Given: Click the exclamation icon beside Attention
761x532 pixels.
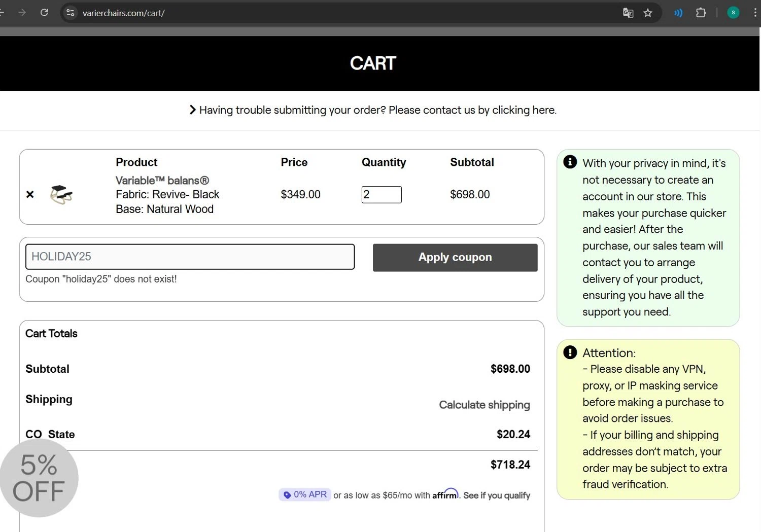Looking at the screenshot, I should tap(570, 352).
